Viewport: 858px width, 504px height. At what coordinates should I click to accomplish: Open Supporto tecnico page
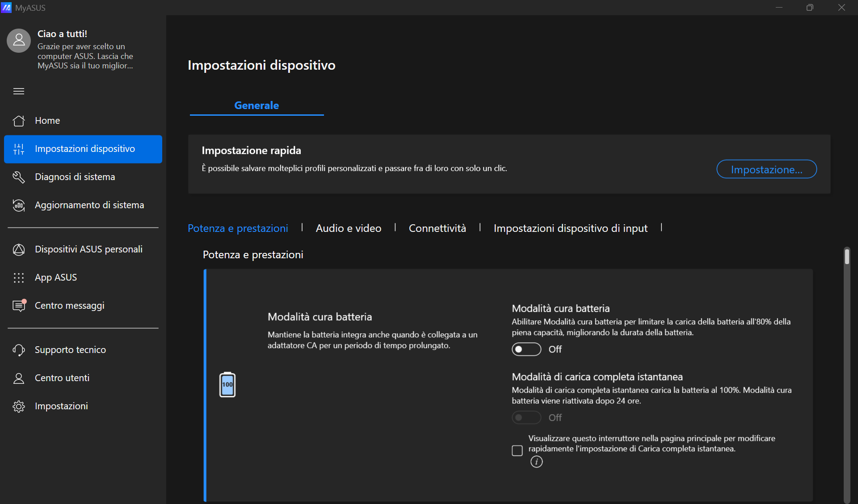(83, 350)
